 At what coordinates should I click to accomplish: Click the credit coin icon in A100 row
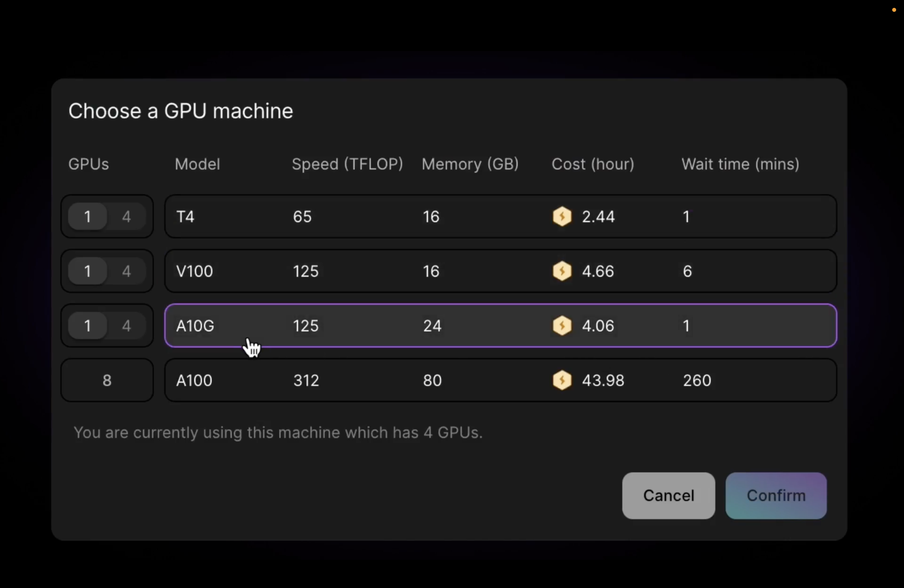coord(562,380)
